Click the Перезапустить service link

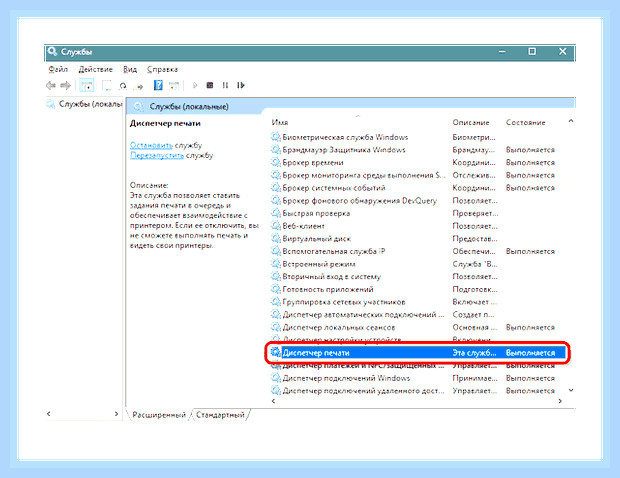(x=157, y=155)
